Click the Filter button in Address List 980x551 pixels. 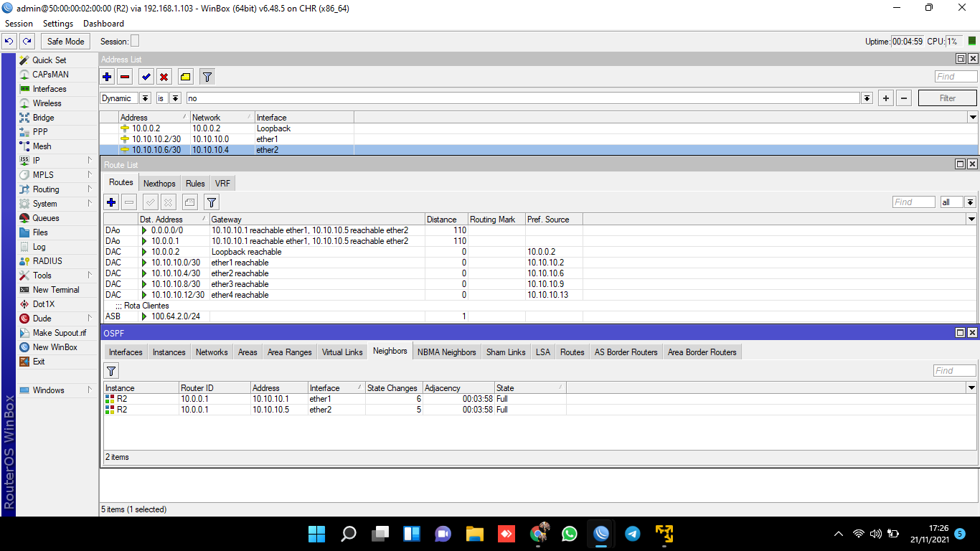[x=947, y=98]
